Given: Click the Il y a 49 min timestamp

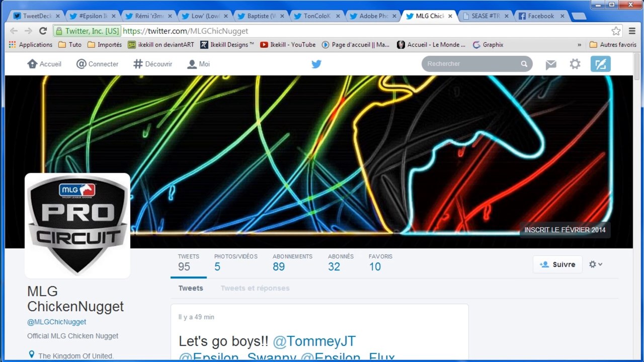Looking at the screenshot, I should (196, 317).
